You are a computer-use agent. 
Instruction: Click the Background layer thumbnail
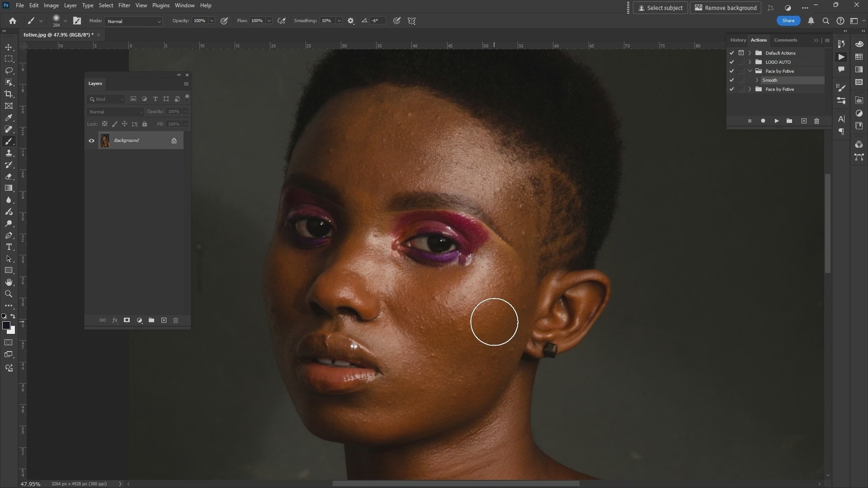click(x=105, y=141)
